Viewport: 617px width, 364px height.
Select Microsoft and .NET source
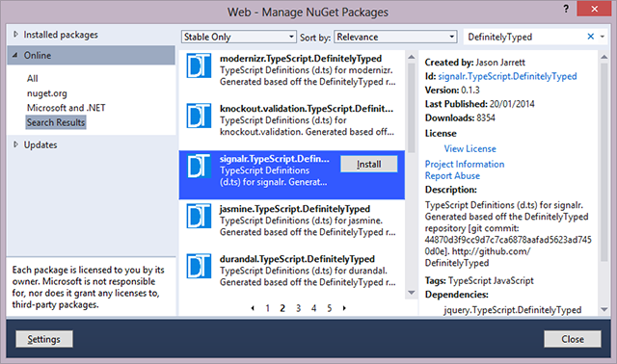[67, 108]
